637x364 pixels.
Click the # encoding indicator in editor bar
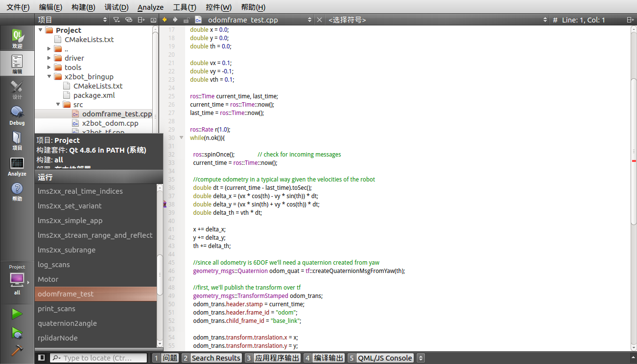(x=555, y=20)
